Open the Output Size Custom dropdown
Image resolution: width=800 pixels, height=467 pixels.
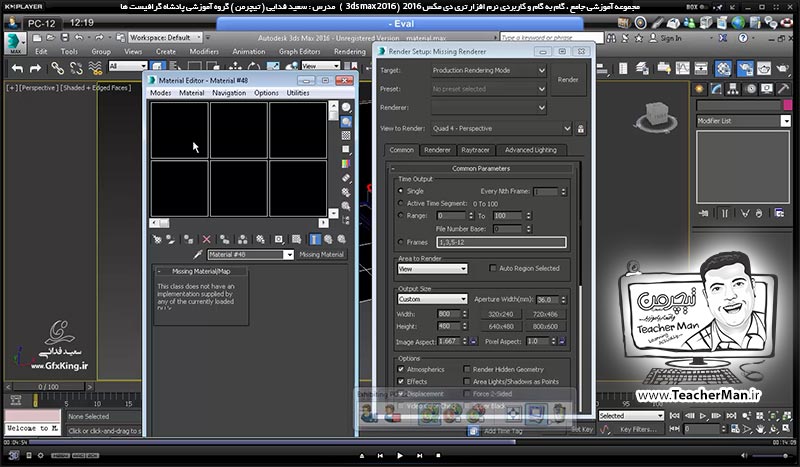coord(432,299)
